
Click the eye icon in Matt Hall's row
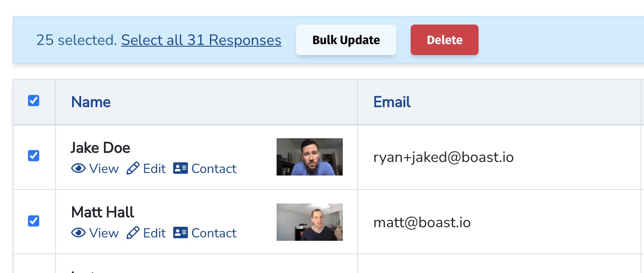click(x=78, y=233)
